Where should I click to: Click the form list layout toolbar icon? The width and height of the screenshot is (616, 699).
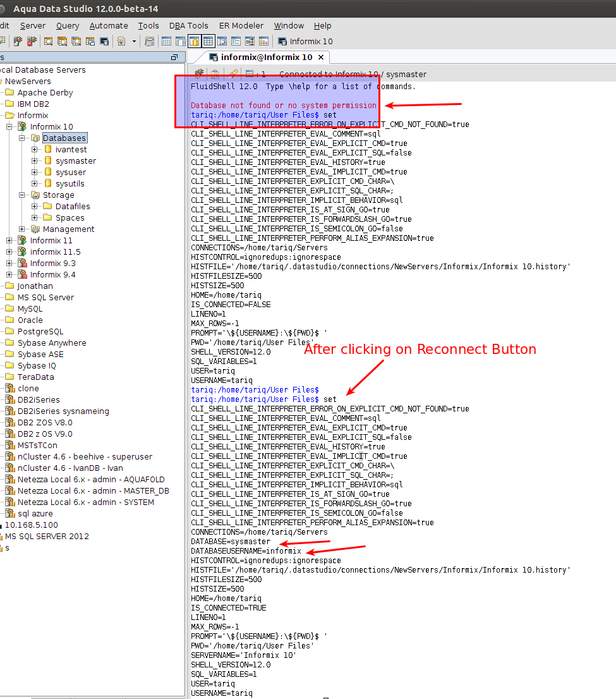(x=236, y=42)
